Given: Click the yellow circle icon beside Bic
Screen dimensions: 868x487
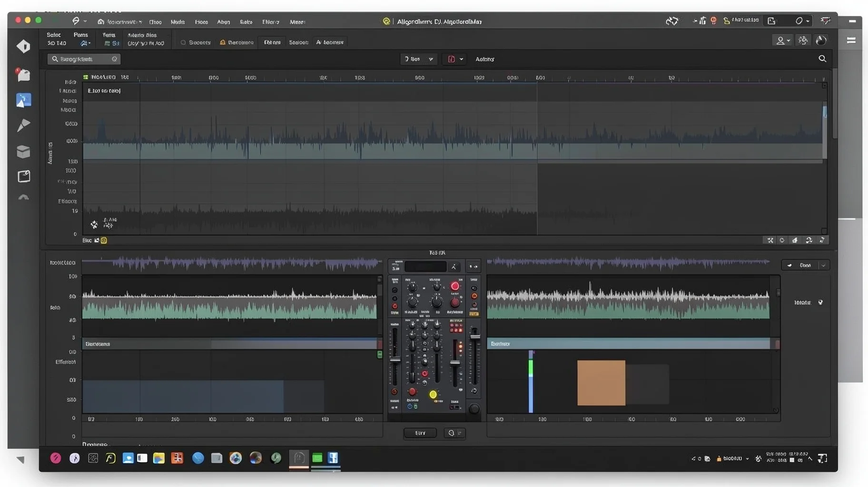Looking at the screenshot, I should pos(104,240).
